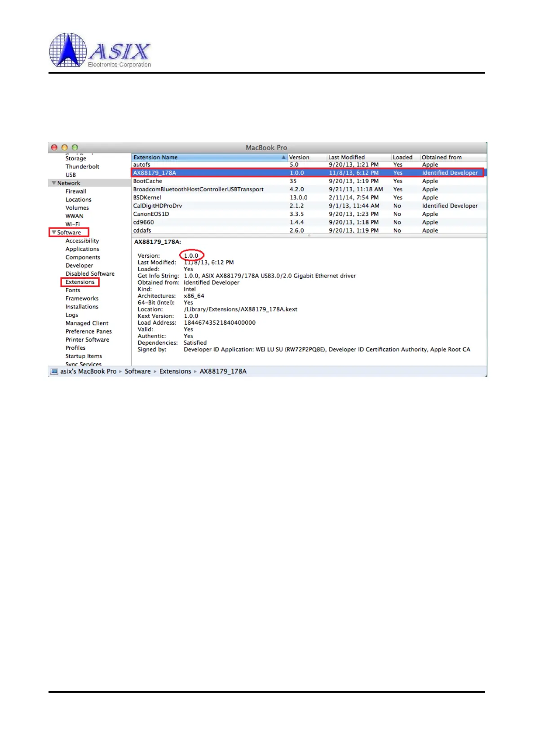535x756 pixels.
Task: Sort by Obtained from column header
Action: (x=453, y=158)
